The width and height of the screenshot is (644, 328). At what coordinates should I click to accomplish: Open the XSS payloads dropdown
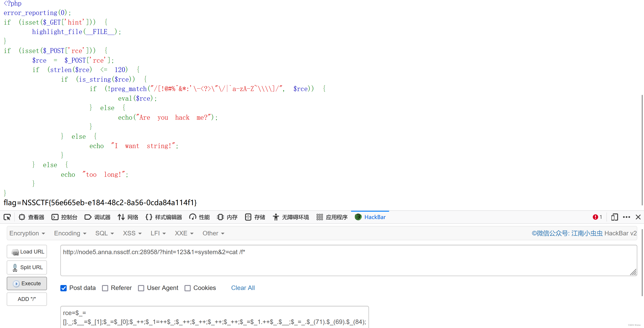pos(132,233)
